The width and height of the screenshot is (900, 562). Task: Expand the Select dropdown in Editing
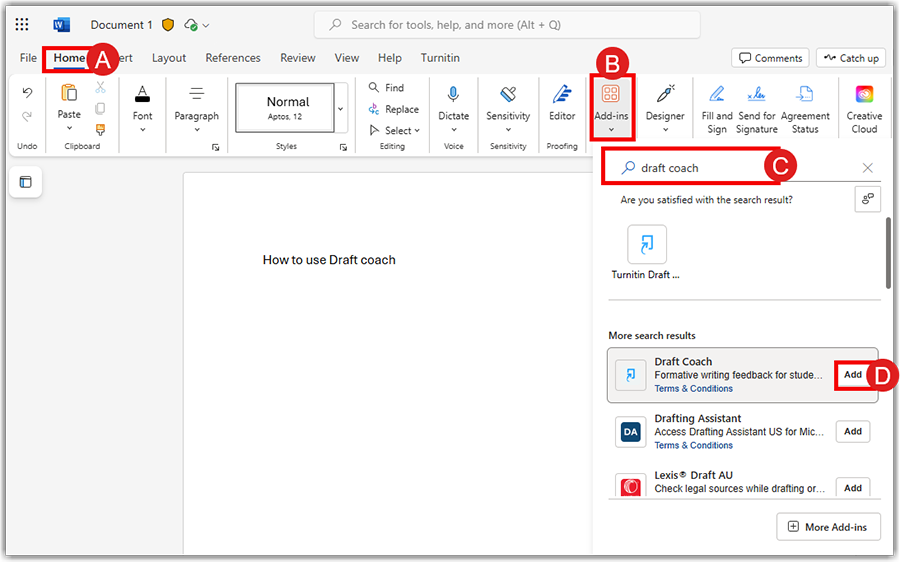pos(396,130)
